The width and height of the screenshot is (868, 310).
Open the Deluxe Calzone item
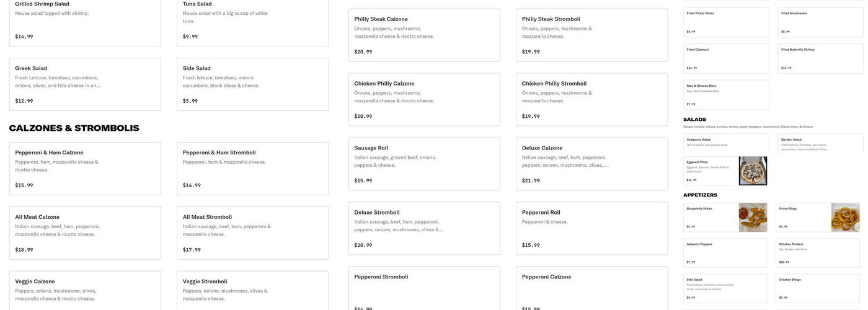tap(591, 164)
